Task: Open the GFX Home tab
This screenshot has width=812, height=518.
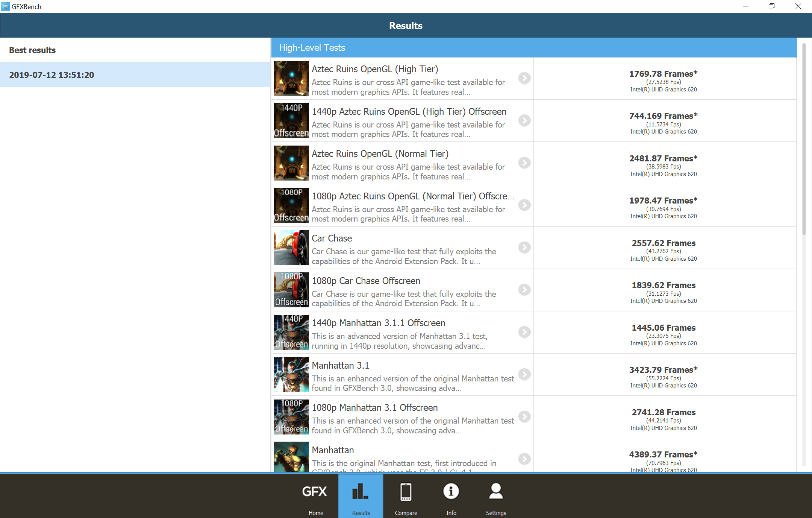Action: click(316, 496)
